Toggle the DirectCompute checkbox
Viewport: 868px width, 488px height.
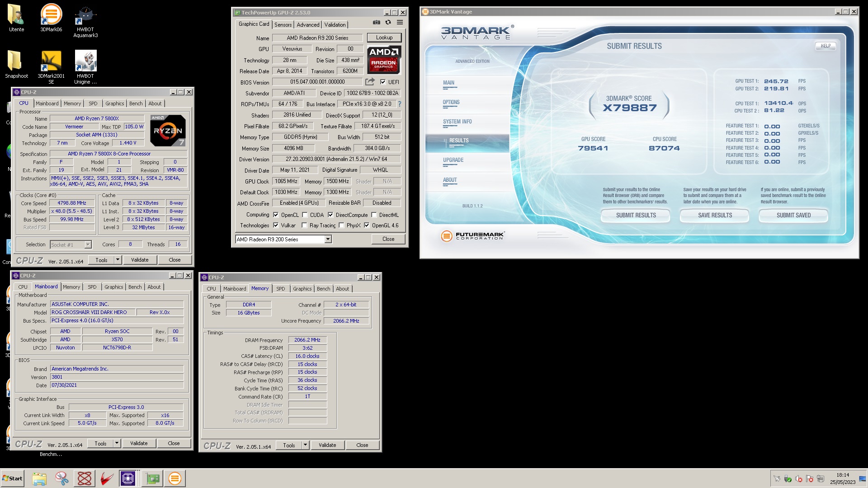click(330, 215)
